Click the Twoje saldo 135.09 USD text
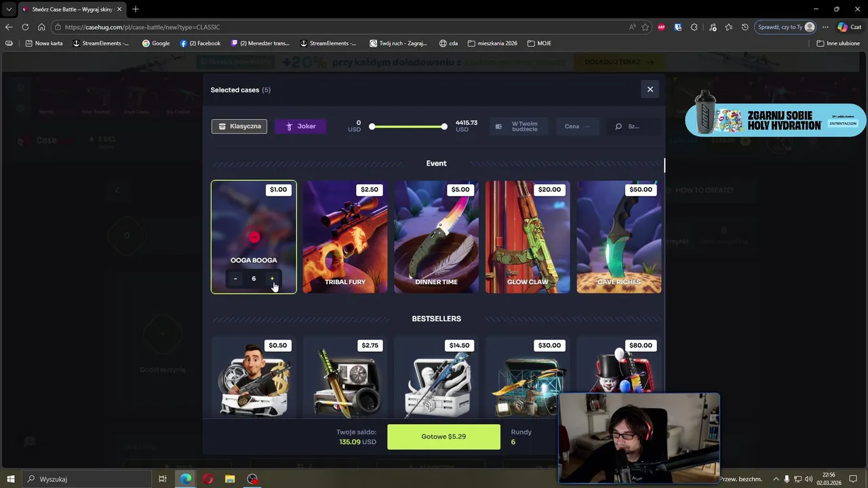This screenshot has height=488, width=868. pyautogui.click(x=357, y=436)
